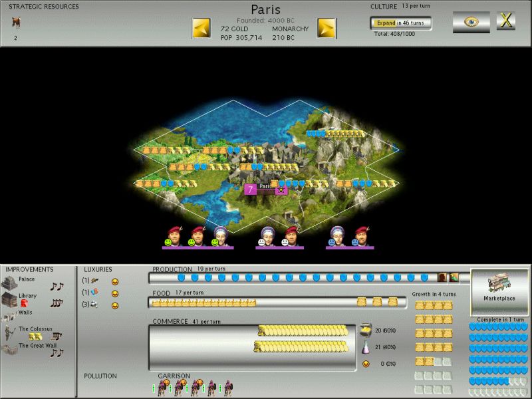Click the culture "13 per turn" text
This screenshot has height=399, width=532.
click(416, 6)
